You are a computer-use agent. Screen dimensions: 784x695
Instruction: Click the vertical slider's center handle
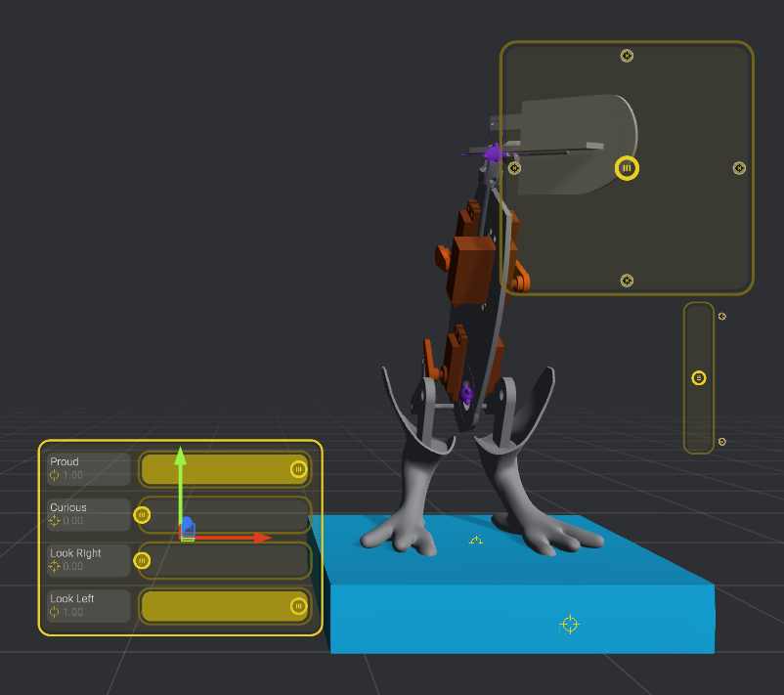pyautogui.click(x=699, y=378)
